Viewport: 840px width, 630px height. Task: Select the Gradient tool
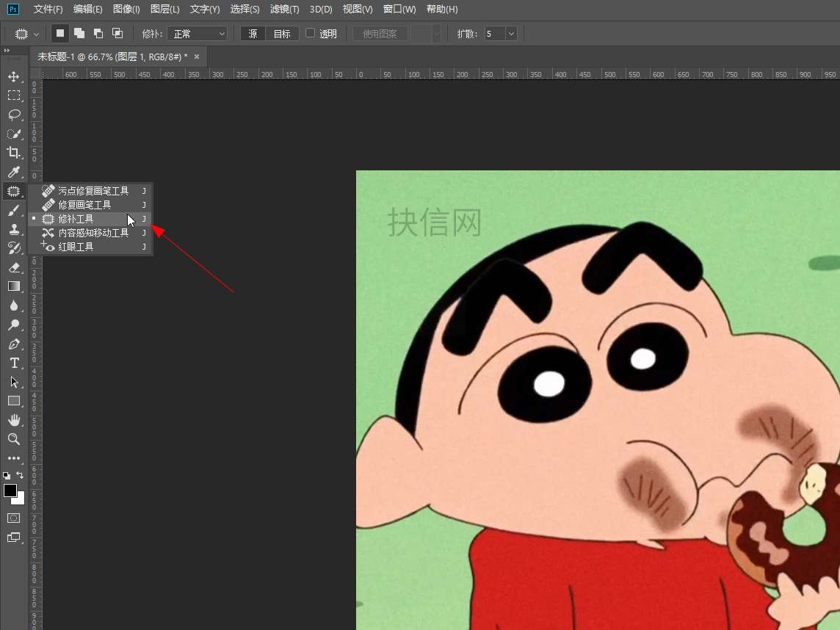14,286
